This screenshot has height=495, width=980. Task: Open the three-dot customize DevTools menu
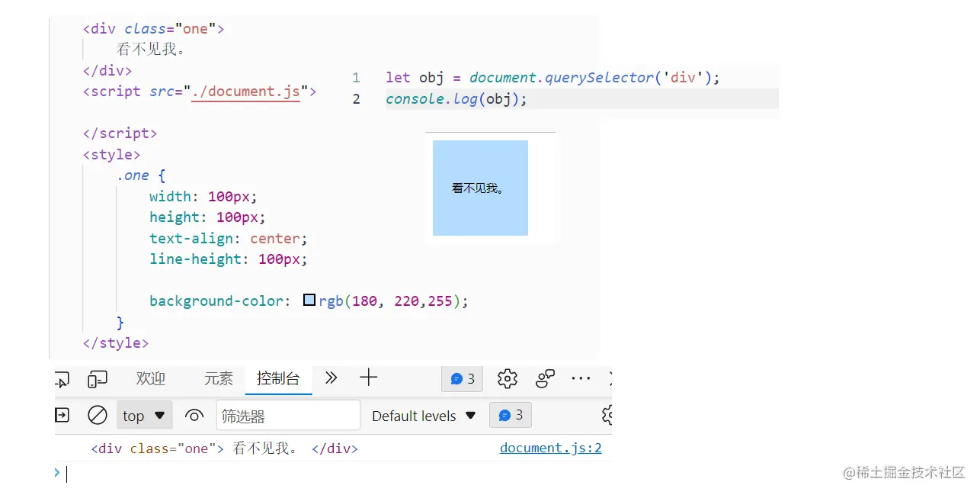[x=581, y=378]
